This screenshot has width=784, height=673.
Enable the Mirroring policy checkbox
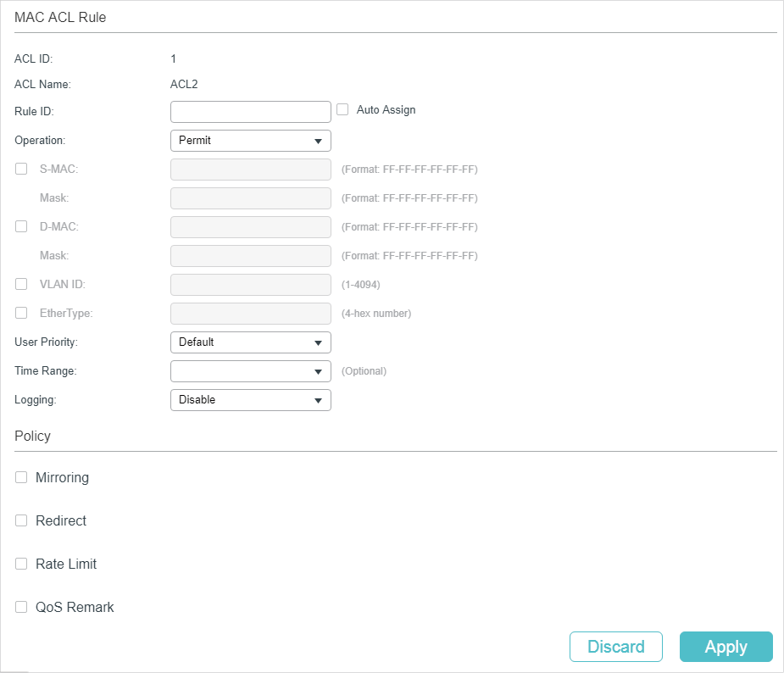click(21, 477)
